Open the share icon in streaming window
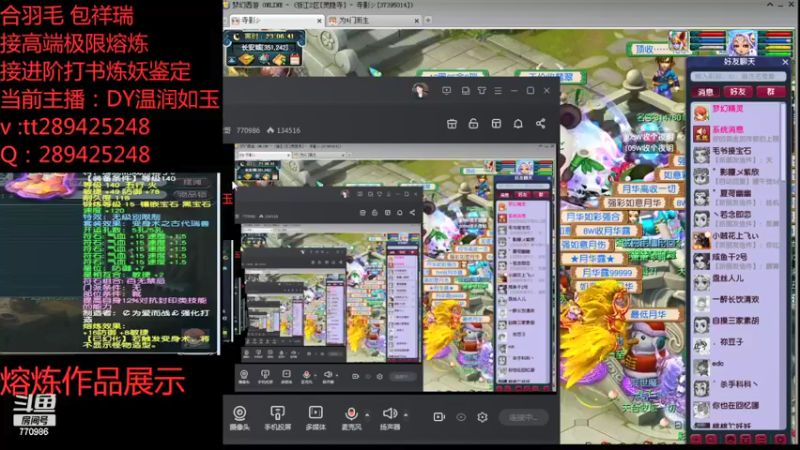 click(540, 123)
